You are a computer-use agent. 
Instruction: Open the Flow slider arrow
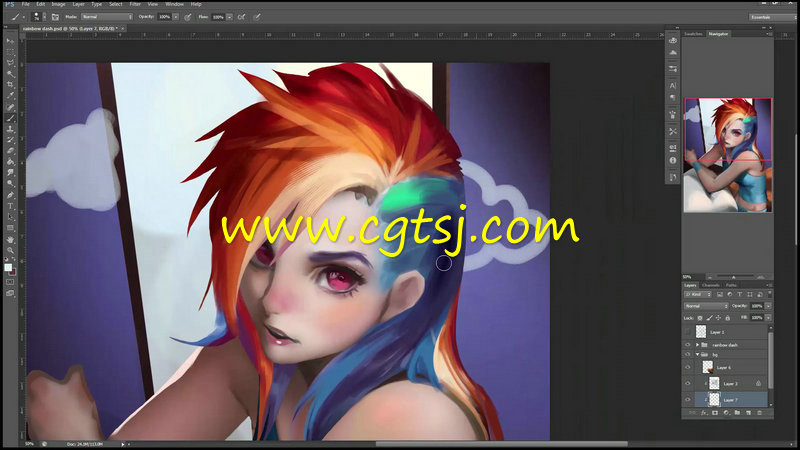[230, 17]
